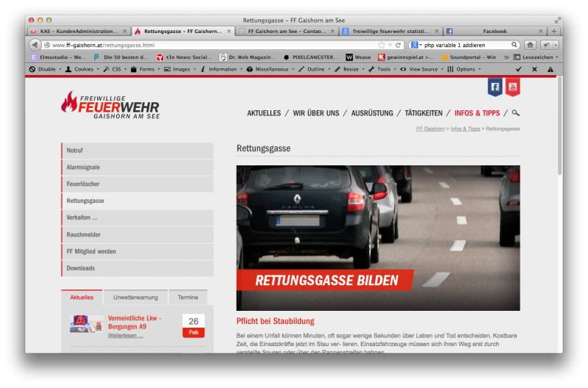This screenshot has width=588, height=388.
Task: Open Vermeintliche Lkw - Bergungen A9 article
Action: click(135, 323)
